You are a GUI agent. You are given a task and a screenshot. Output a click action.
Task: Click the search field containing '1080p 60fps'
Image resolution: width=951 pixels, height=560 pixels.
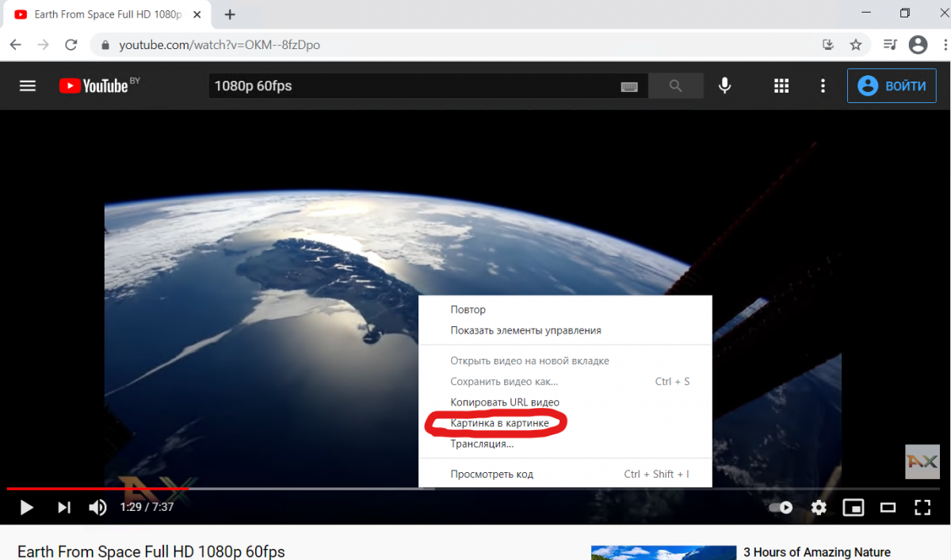point(412,86)
